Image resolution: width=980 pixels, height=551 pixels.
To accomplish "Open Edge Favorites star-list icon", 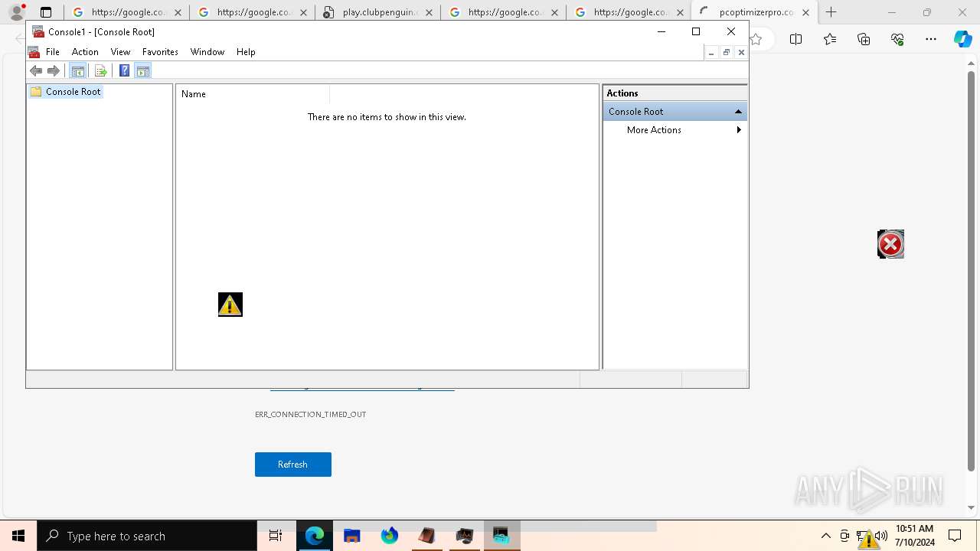I will 830,39.
